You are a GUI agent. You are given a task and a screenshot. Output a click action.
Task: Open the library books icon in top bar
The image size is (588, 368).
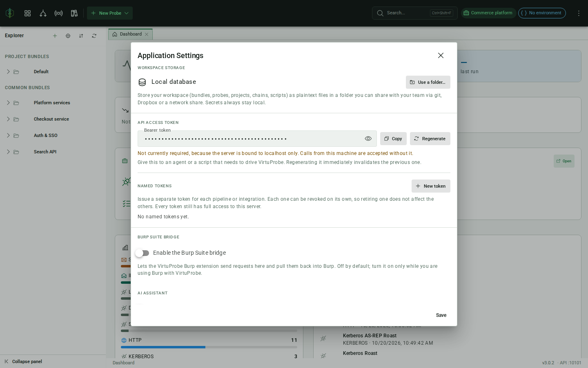point(74,13)
